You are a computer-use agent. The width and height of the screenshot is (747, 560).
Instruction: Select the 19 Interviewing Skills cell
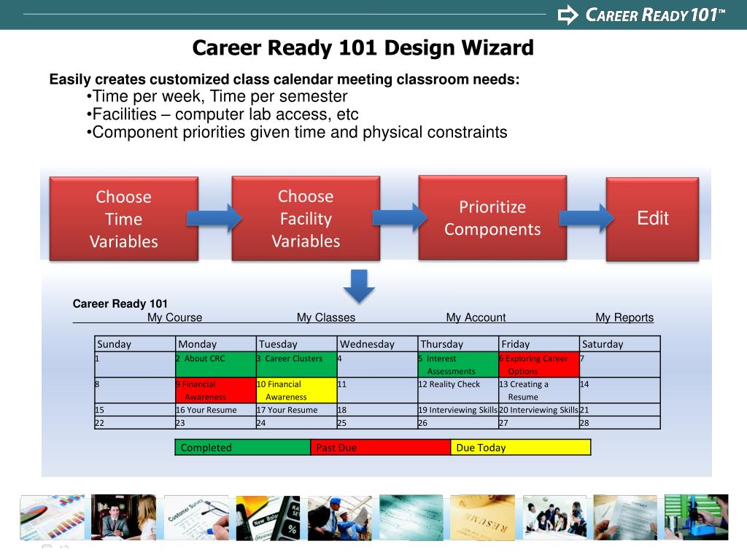pyautogui.click(x=458, y=410)
